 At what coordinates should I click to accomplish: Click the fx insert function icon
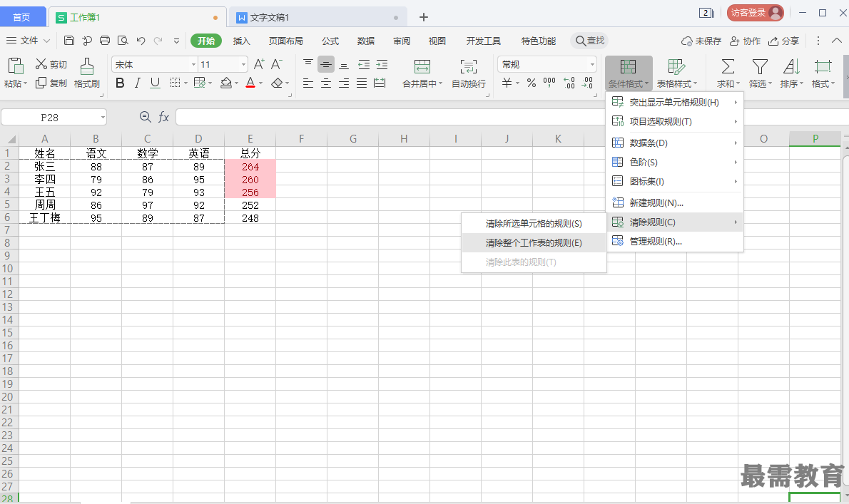(x=163, y=117)
